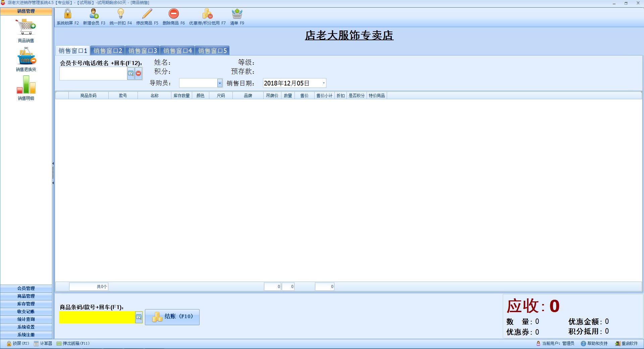Viewport: 644px width, 349px height.
Task: Click the 共0个 footer count cell
Action: pos(89,287)
